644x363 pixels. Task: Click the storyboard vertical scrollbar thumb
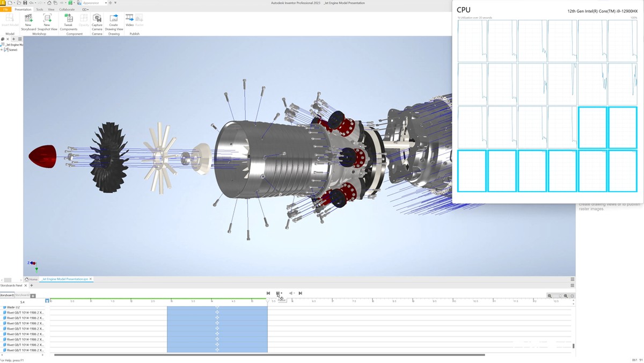coord(574,346)
